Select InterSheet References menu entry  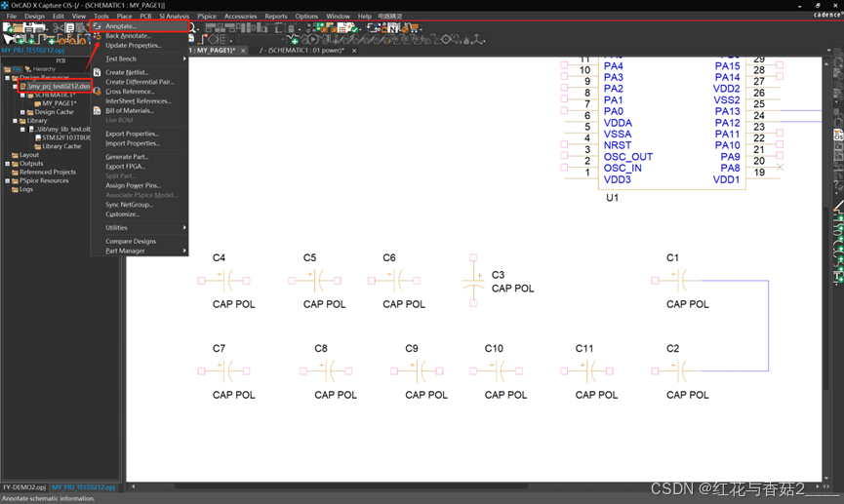point(140,101)
